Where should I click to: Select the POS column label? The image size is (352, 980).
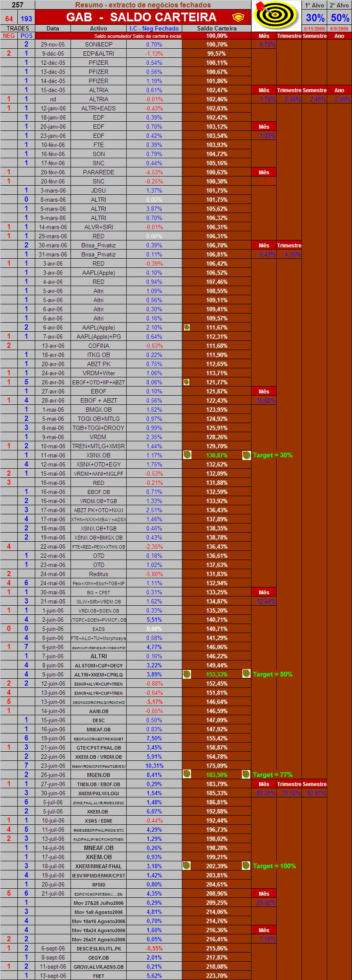26,36
